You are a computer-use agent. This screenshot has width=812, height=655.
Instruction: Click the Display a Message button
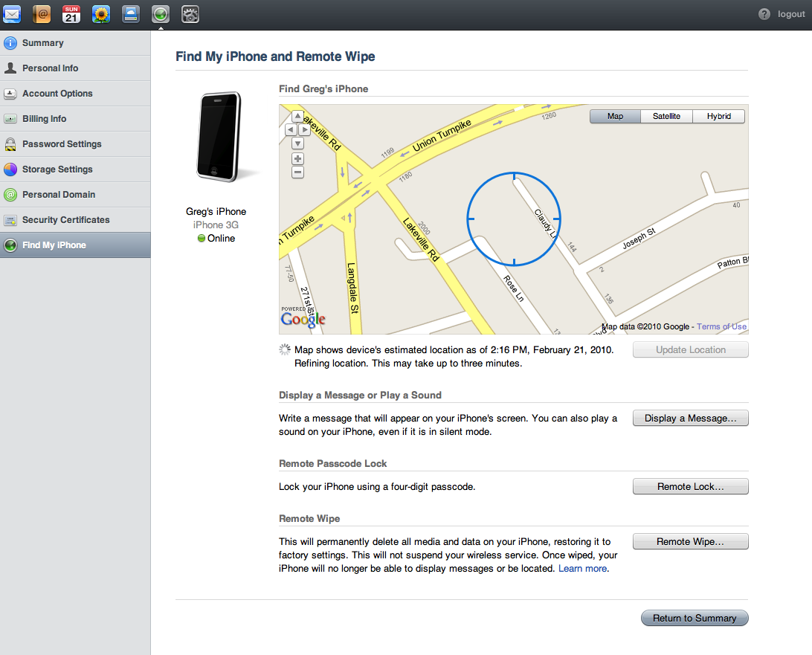tap(690, 418)
